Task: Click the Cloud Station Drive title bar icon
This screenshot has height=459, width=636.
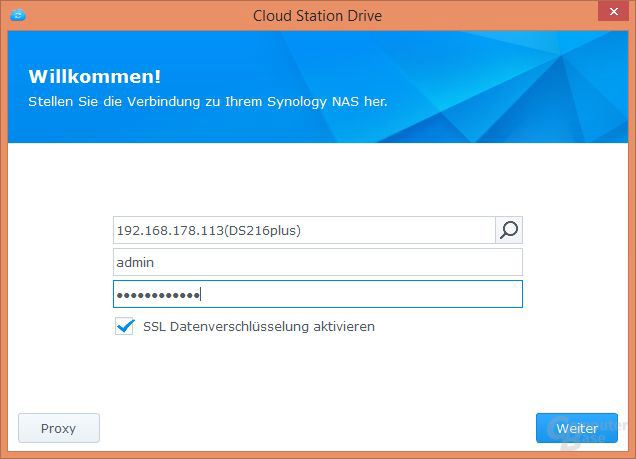Action: click(18, 15)
